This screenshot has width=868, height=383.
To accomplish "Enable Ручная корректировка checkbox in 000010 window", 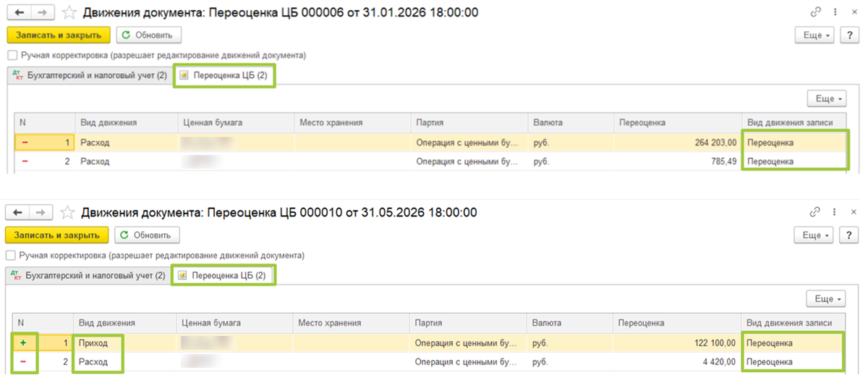I will (10, 256).
